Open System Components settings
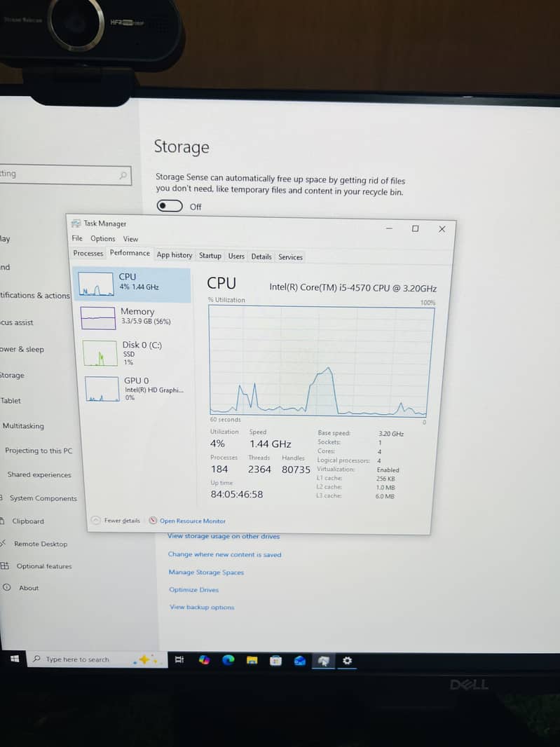This screenshot has height=747, width=560. coord(43,498)
